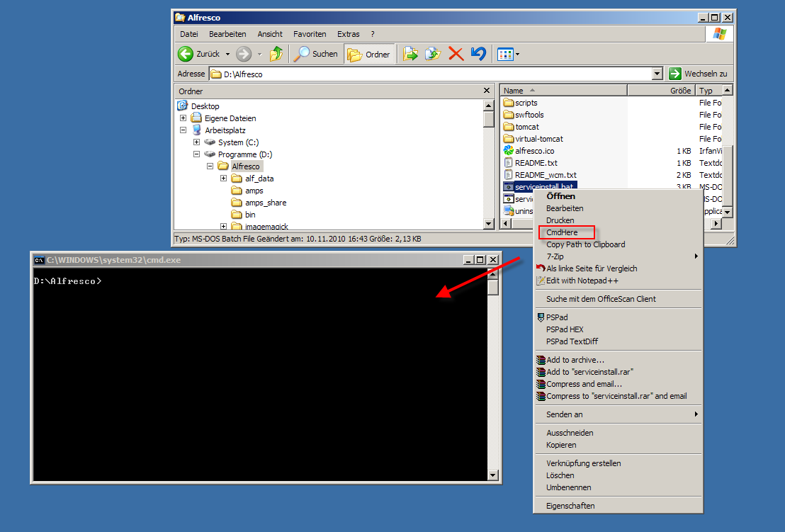Click the address field D:\Alfresco
This screenshot has width=785, height=532.
point(431,74)
